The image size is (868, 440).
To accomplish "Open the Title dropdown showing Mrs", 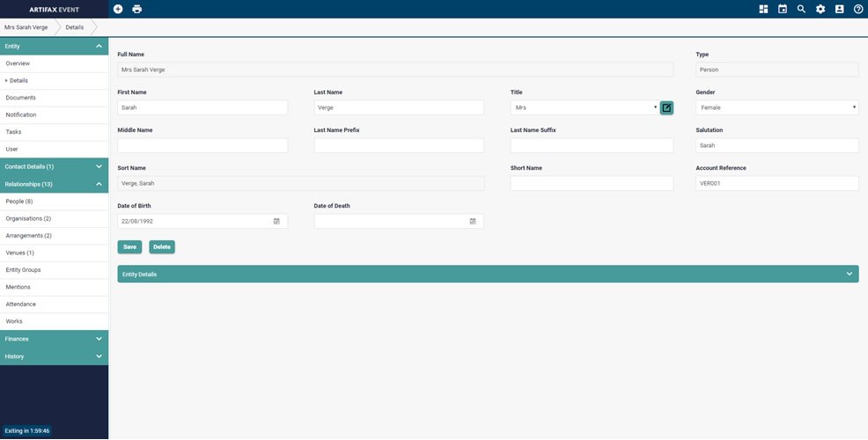I will [585, 107].
